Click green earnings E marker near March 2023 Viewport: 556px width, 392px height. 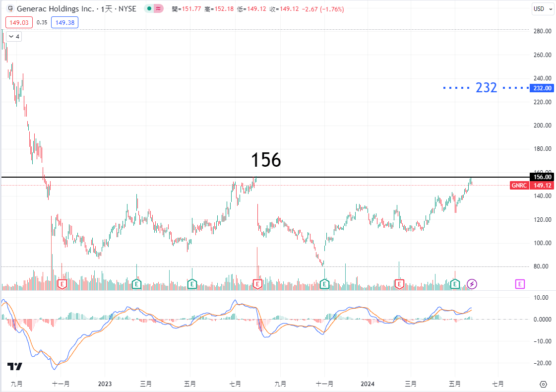pyautogui.click(x=137, y=284)
